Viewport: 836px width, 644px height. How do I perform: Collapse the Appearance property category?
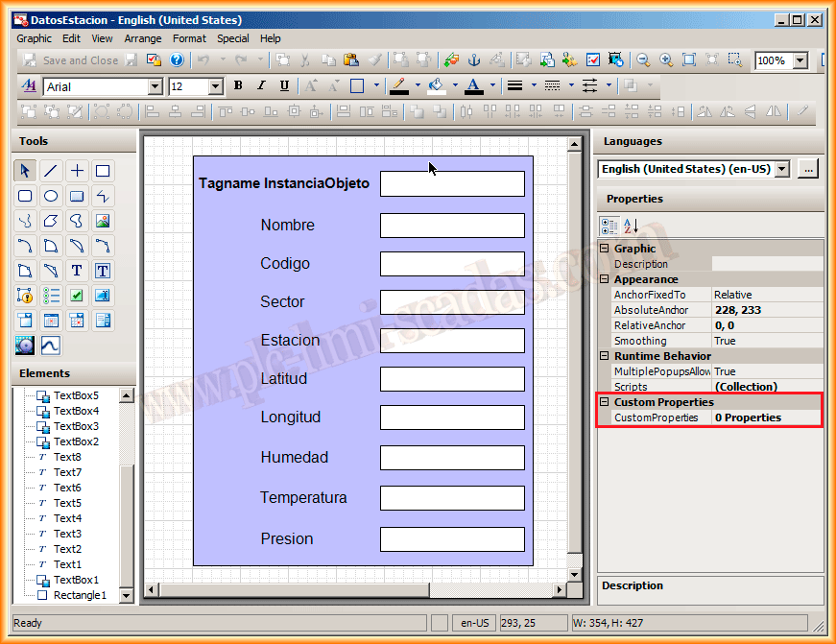[605, 279]
